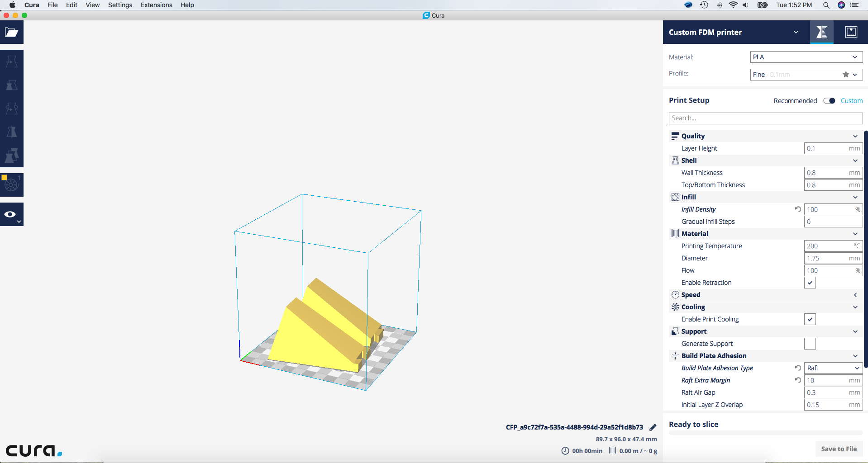Uncheck Enable Retraction checkbox
Viewport: 868px width, 463px height.
coord(810,283)
